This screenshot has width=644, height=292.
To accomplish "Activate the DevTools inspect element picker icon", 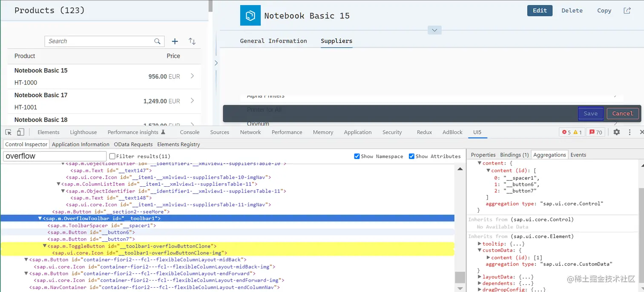I will coord(9,132).
